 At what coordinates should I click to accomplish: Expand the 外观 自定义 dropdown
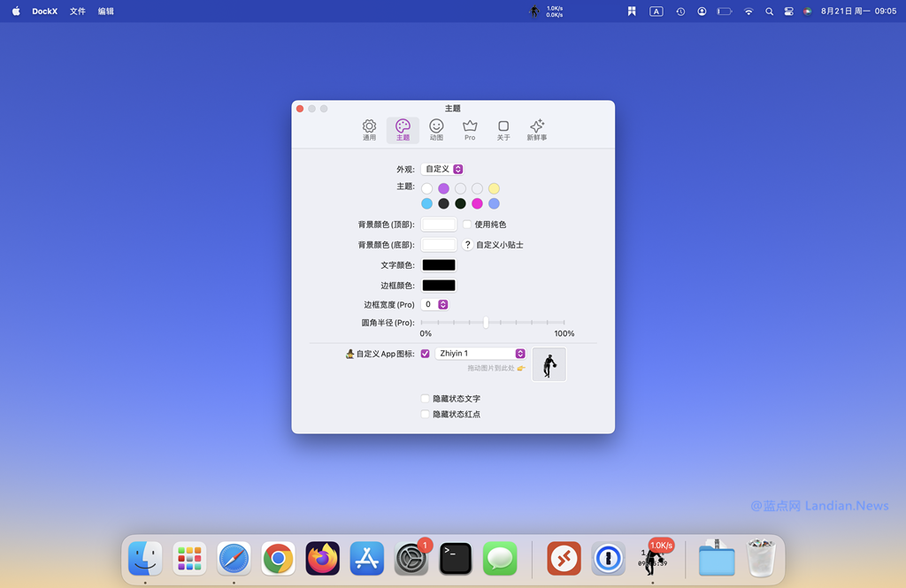(x=442, y=169)
